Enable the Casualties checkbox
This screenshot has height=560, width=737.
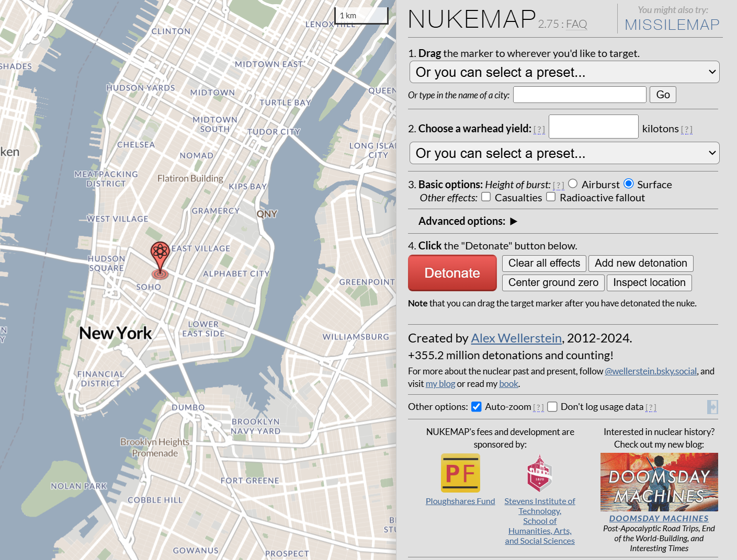tap(486, 197)
